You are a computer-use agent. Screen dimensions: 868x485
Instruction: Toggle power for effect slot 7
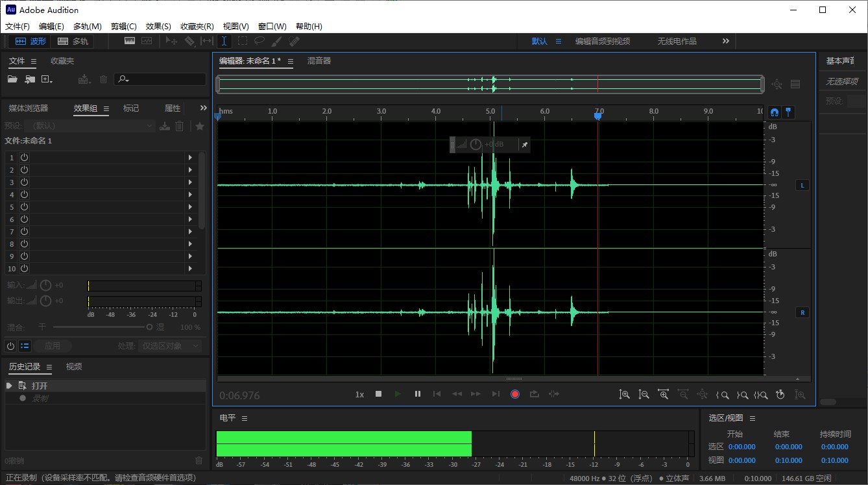click(24, 231)
